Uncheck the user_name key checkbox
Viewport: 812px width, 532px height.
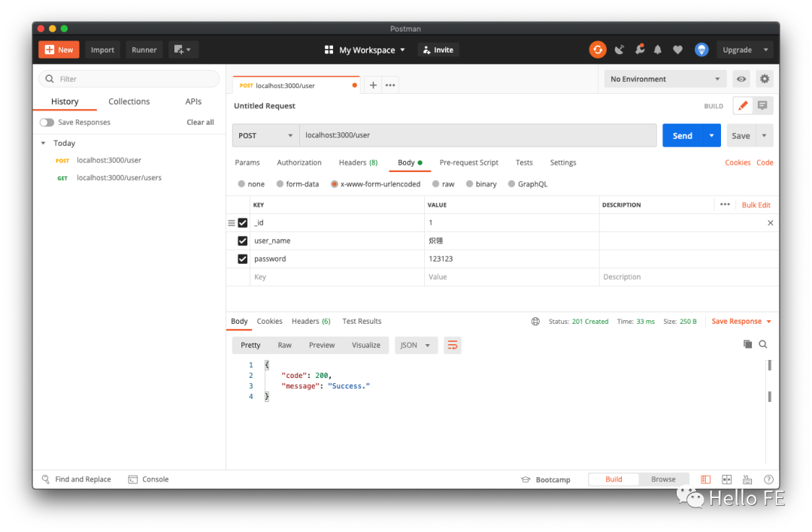point(242,240)
